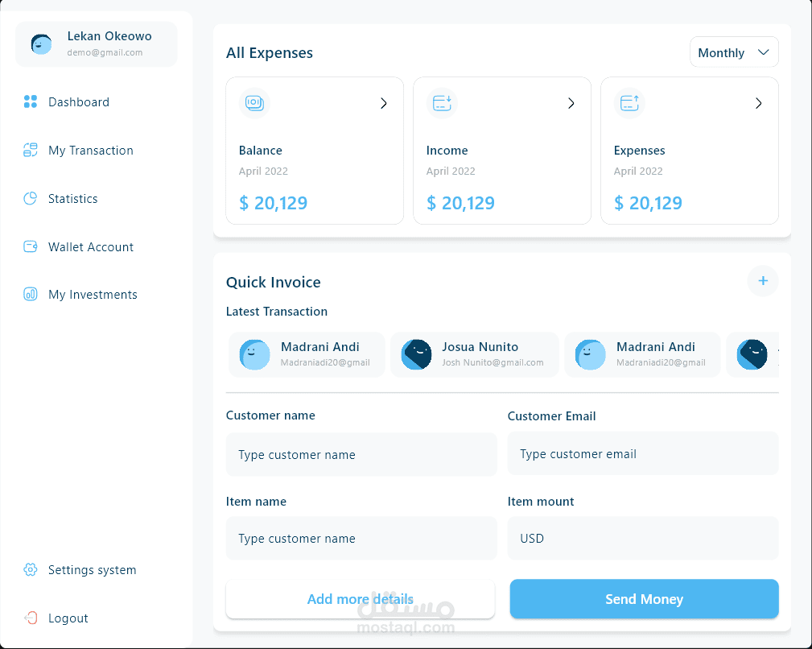Click the My Investments icon
This screenshot has width=812, height=649.
(x=31, y=295)
